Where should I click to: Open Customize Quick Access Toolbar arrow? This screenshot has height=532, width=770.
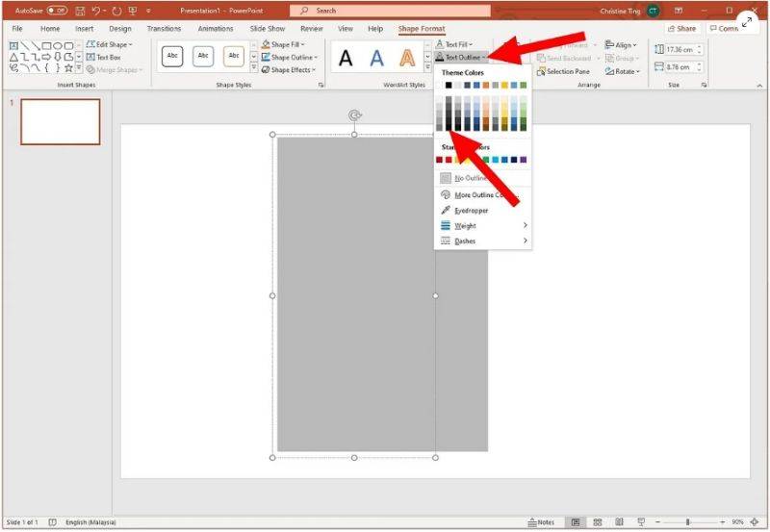click(148, 11)
